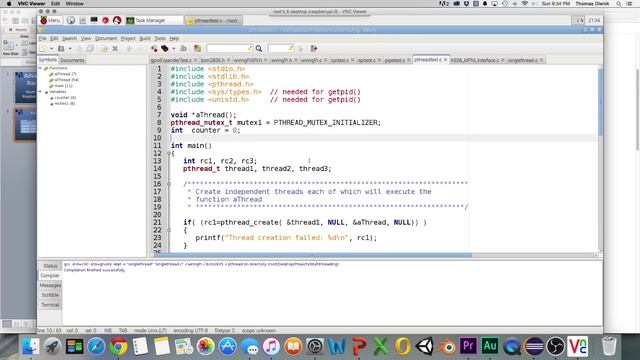Select counter variable in Symbols tree
The image size is (640, 360).
[65, 98]
